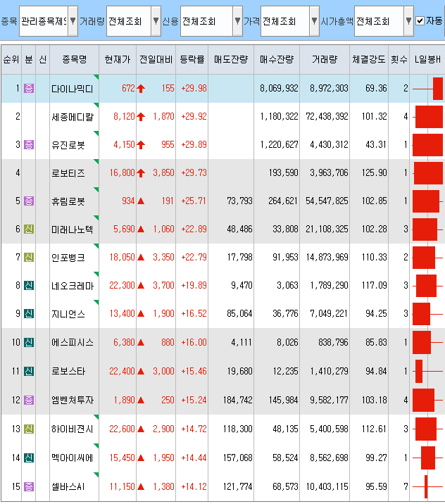This screenshot has height=504, width=445.
Task: Sort by the 현재가 column header
Action: [x=118, y=59]
